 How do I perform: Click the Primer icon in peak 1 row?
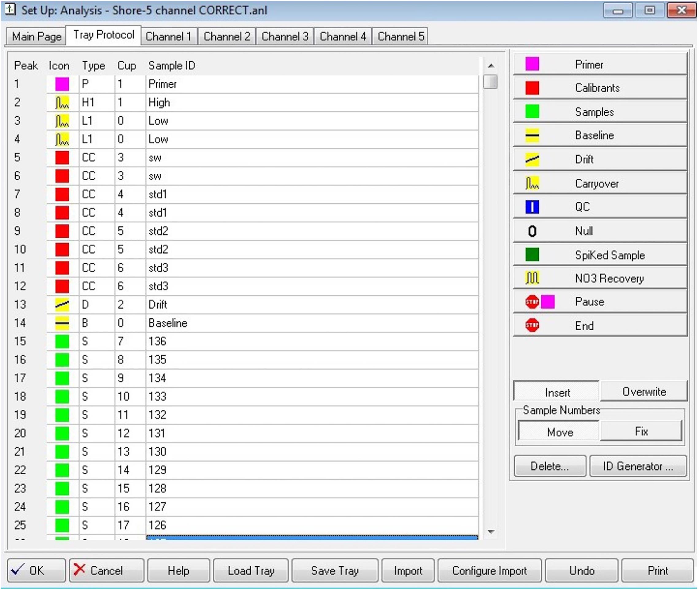coord(62,84)
